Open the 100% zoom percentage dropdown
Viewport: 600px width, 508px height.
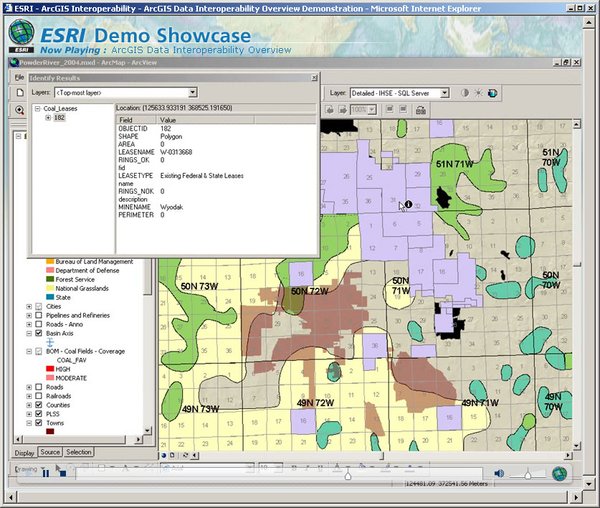372,110
